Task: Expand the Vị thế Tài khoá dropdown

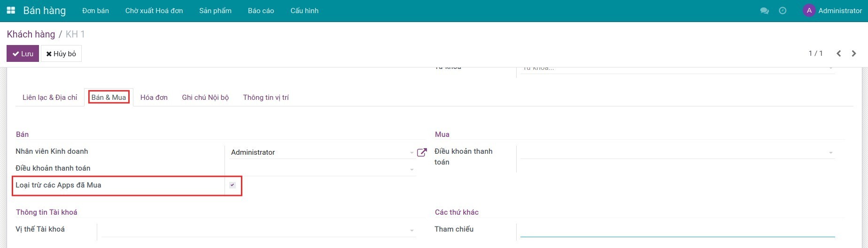Action: coord(411,231)
